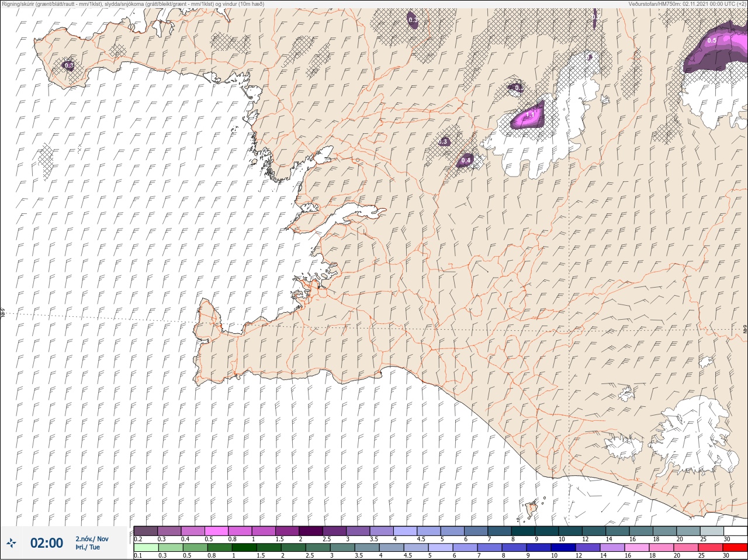This screenshot has width=748, height=560.
Task: Click the 'Þri./ Tue' weekday label
Action: [x=88, y=548]
